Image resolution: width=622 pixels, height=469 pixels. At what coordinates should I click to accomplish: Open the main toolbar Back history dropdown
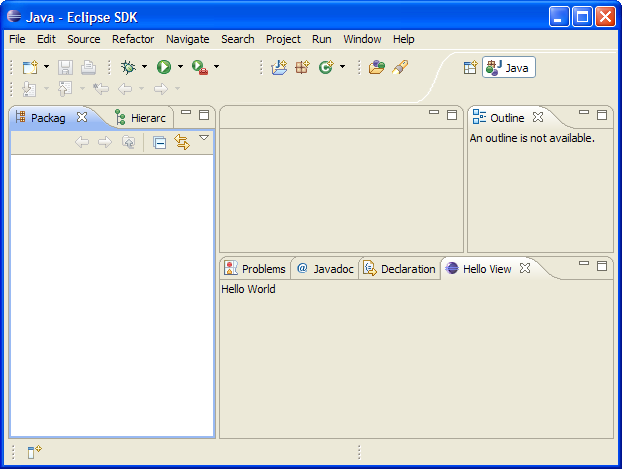coord(142,88)
